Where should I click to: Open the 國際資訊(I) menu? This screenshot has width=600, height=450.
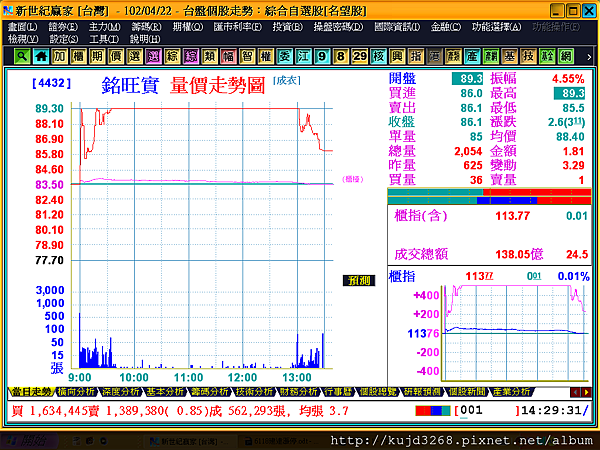pos(397,27)
